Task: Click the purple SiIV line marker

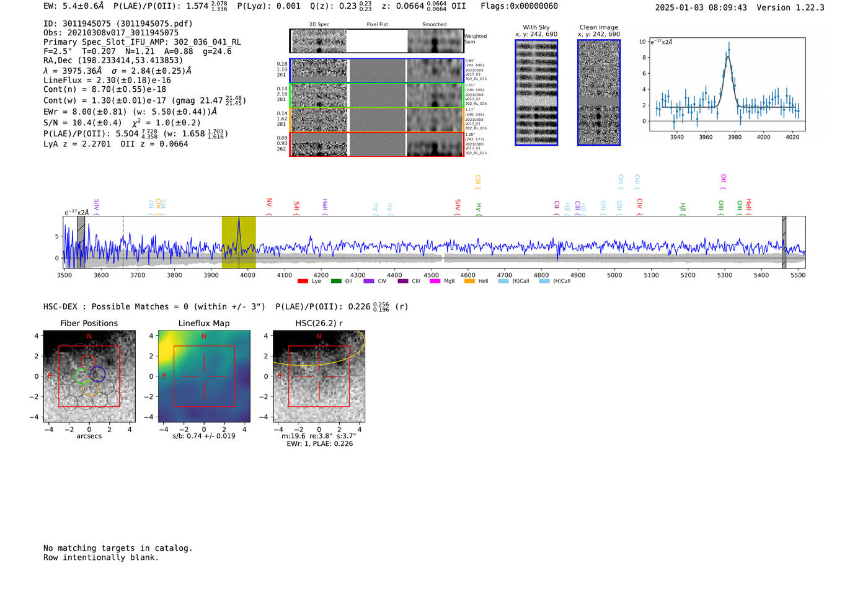Action: [x=96, y=207]
